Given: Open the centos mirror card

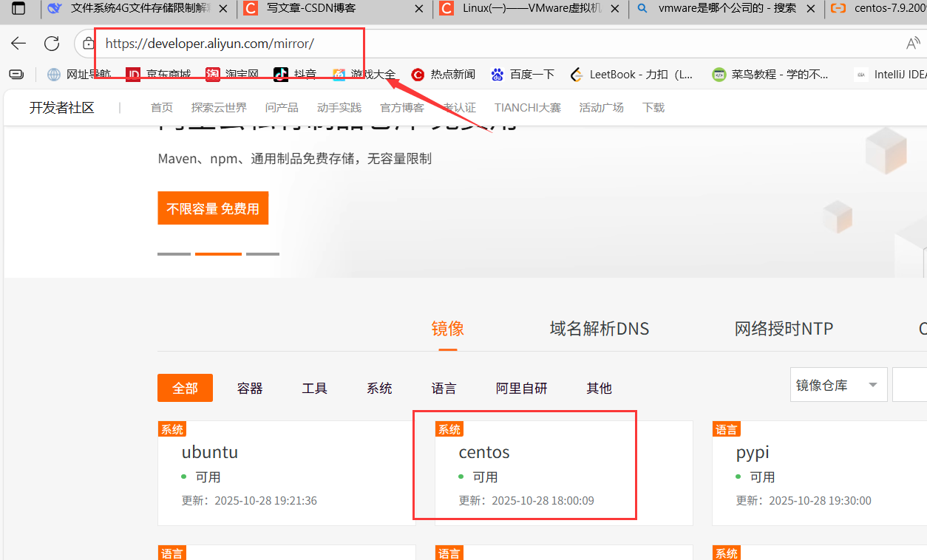Looking at the screenshot, I should [564, 473].
